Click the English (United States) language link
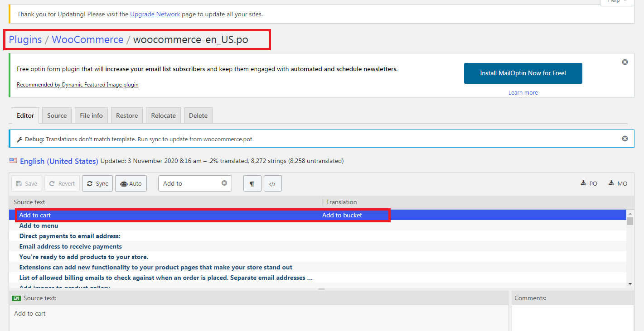This screenshot has width=644, height=331. [59, 161]
